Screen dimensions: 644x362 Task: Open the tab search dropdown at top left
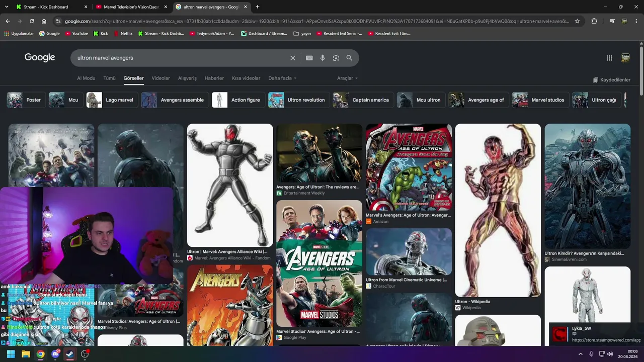7,7
